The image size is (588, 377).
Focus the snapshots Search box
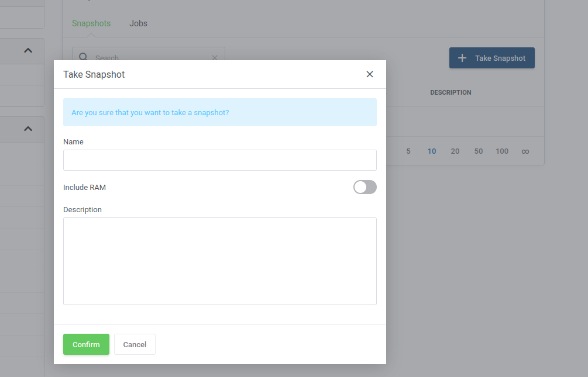pyautogui.click(x=149, y=54)
